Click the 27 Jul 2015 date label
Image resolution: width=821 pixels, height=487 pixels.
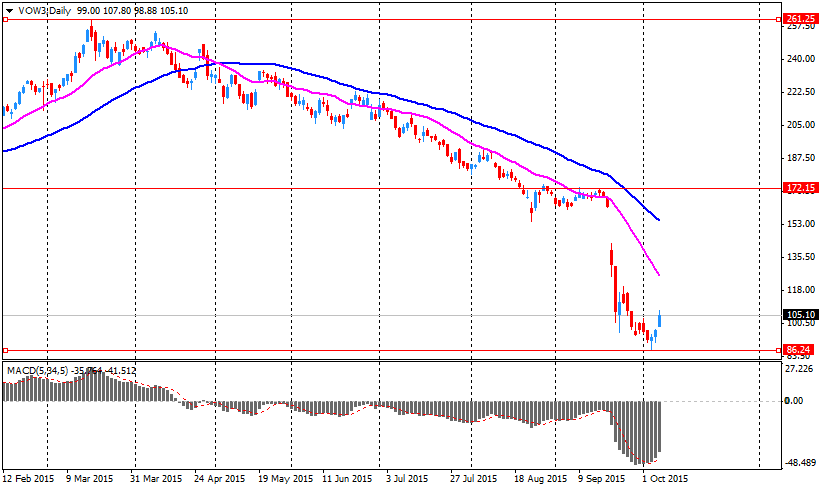(472, 479)
